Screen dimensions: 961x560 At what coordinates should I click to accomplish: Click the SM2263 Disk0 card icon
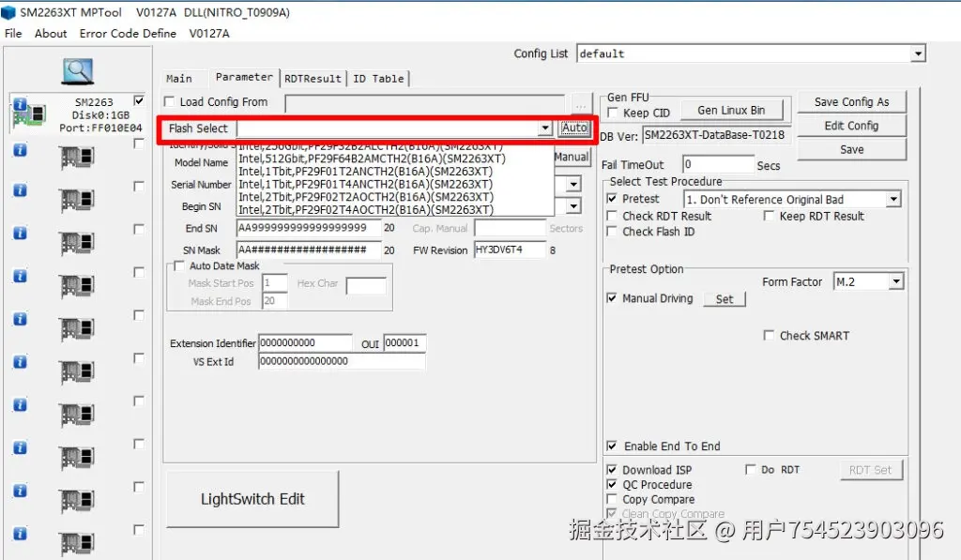(29, 115)
